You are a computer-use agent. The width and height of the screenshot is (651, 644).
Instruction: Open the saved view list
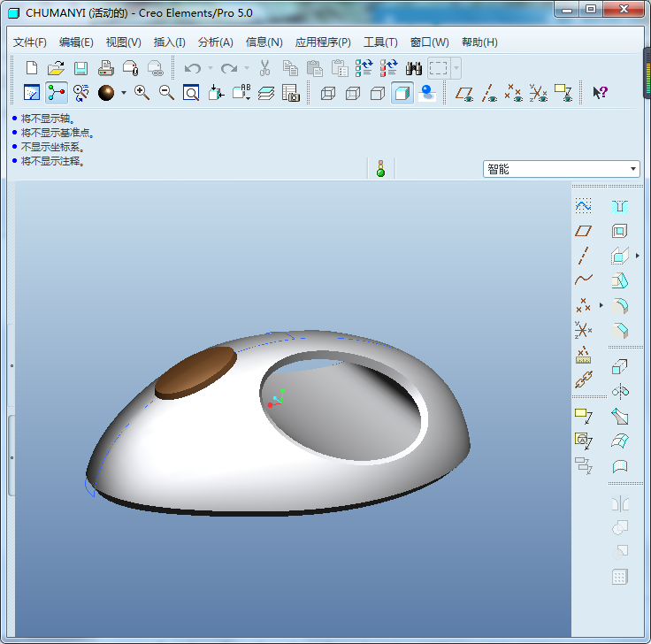241,93
